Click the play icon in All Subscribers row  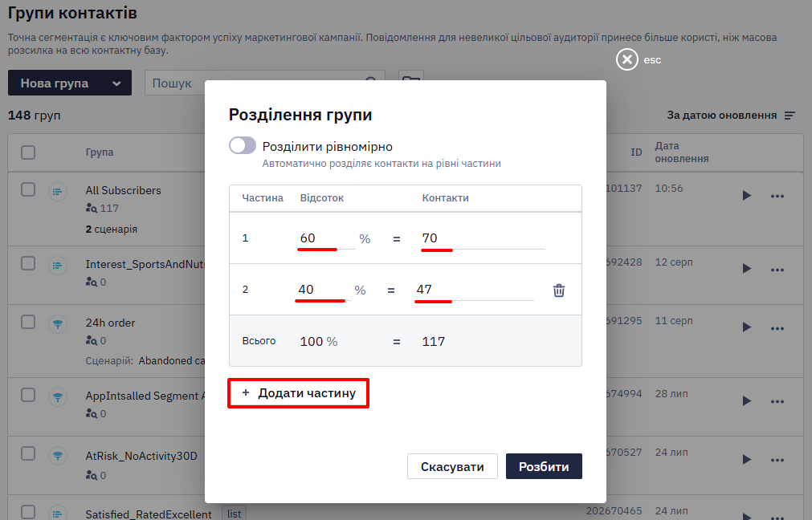[746, 196]
